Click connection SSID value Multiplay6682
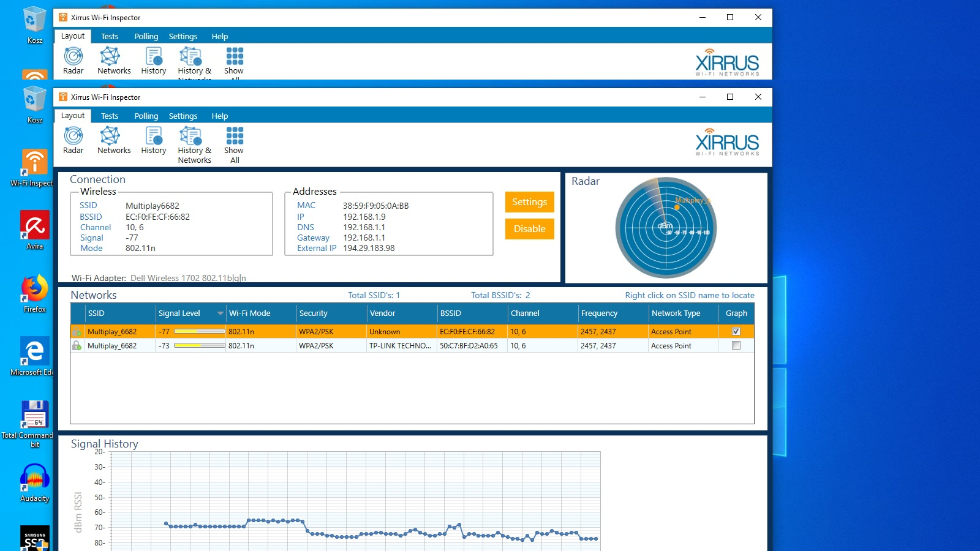Image resolution: width=980 pixels, height=551 pixels. coord(153,206)
